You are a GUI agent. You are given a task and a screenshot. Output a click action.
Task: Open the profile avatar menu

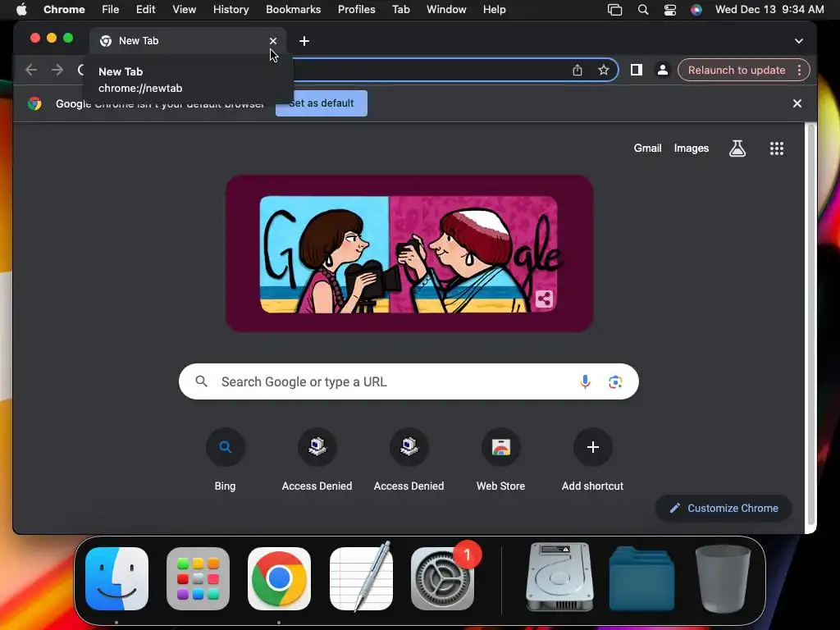point(663,71)
